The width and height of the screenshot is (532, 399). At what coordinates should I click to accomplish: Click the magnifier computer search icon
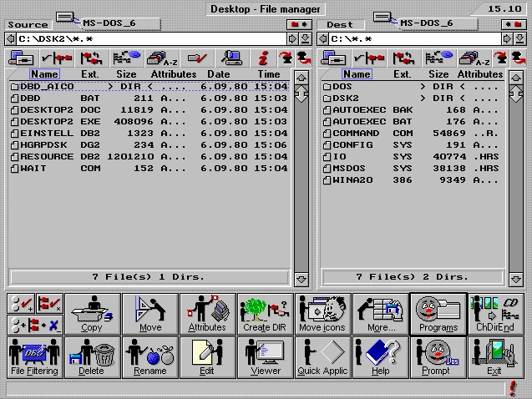(232, 58)
